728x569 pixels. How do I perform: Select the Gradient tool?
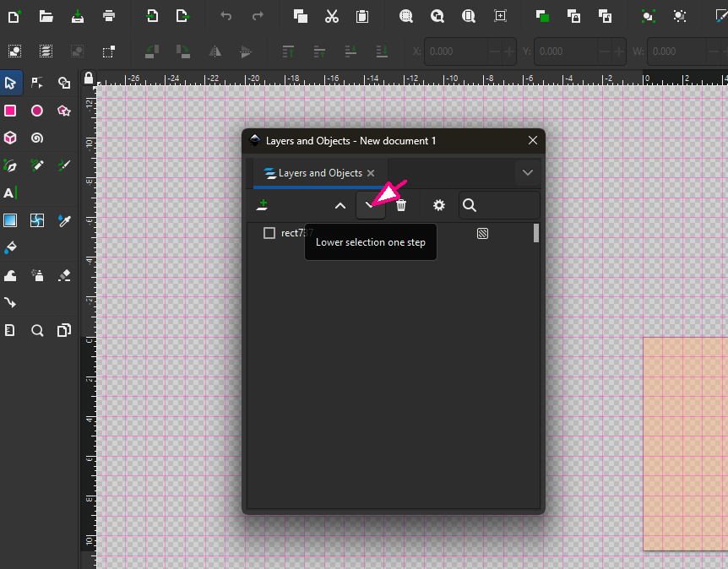[10, 220]
